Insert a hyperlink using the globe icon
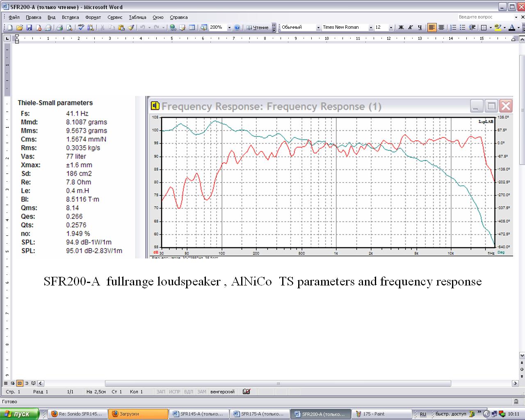Viewport: 525px width, 420px height. coord(173,27)
